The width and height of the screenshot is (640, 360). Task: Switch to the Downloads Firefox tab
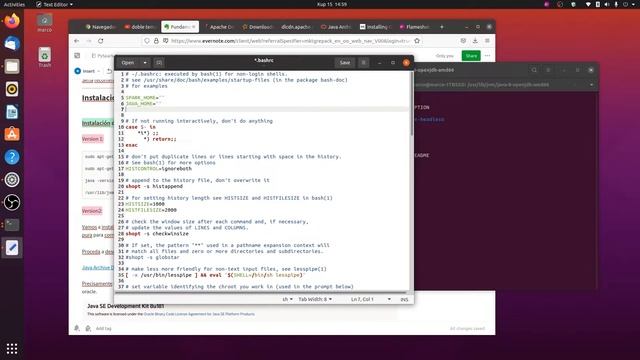[258, 27]
